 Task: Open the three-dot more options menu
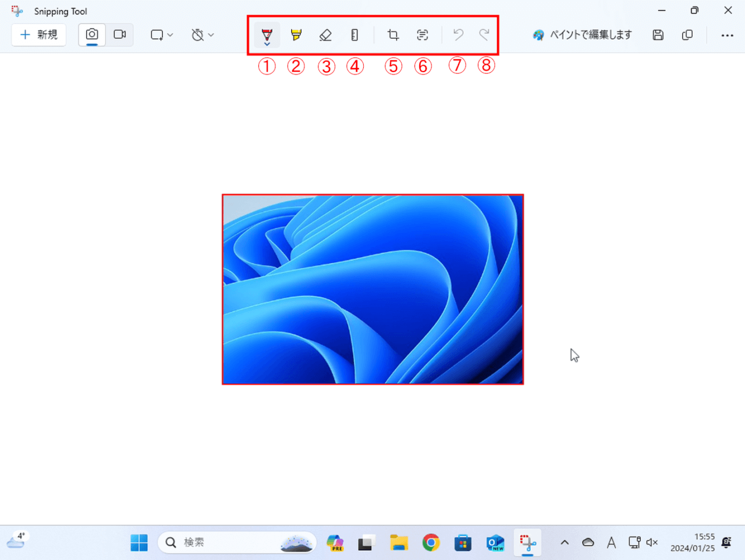point(727,35)
